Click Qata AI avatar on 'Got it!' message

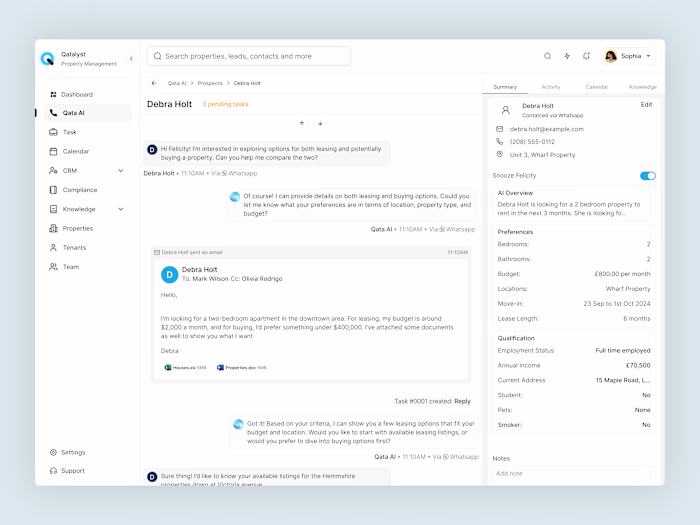click(238, 424)
